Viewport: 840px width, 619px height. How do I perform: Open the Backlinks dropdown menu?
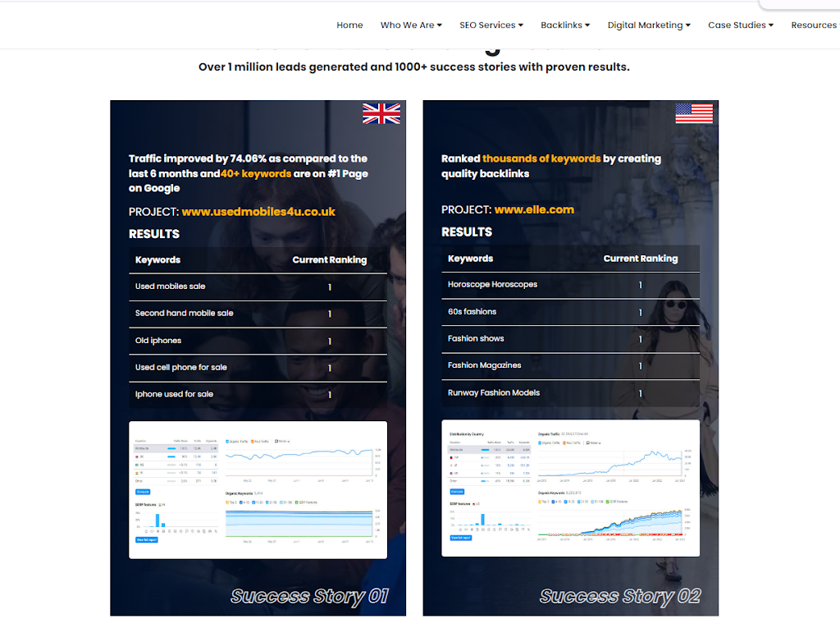565,25
